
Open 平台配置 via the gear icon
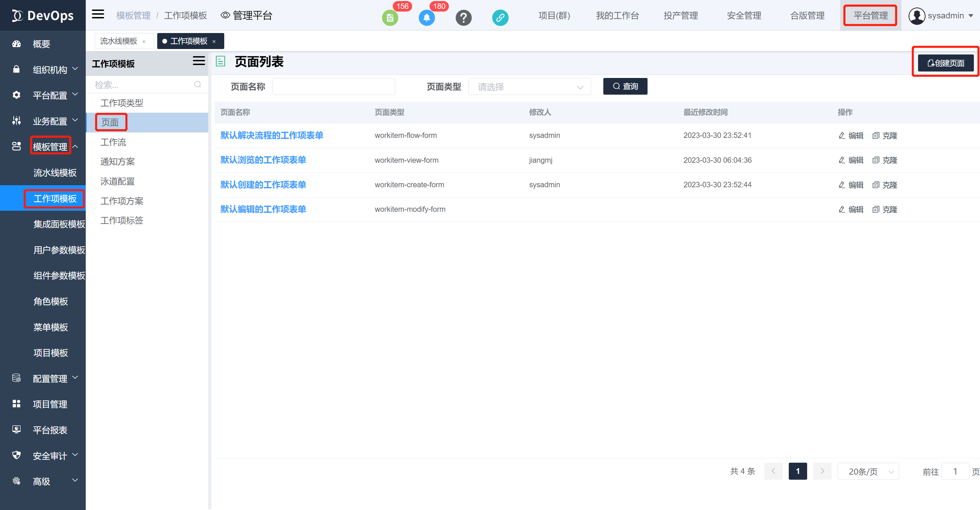(16, 95)
